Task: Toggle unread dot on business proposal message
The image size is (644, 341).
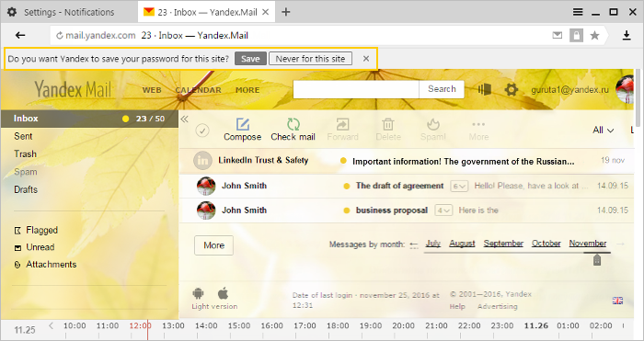Action: click(x=347, y=210)
